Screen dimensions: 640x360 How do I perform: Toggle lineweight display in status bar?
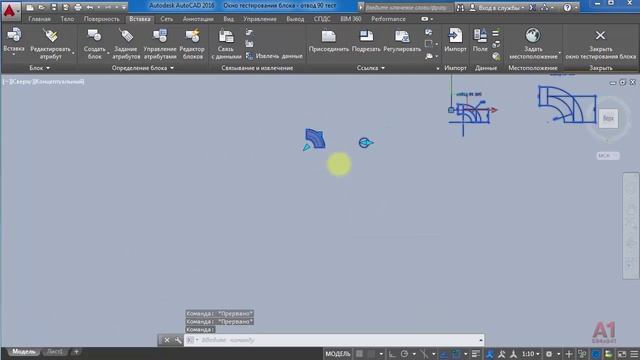[476, 353]
